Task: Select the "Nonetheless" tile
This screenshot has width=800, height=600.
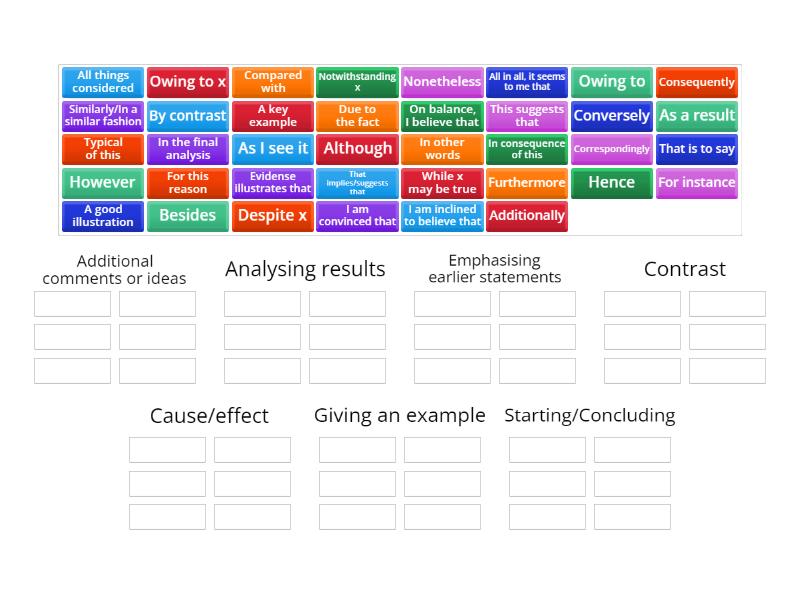Action: tap(442, 82)
